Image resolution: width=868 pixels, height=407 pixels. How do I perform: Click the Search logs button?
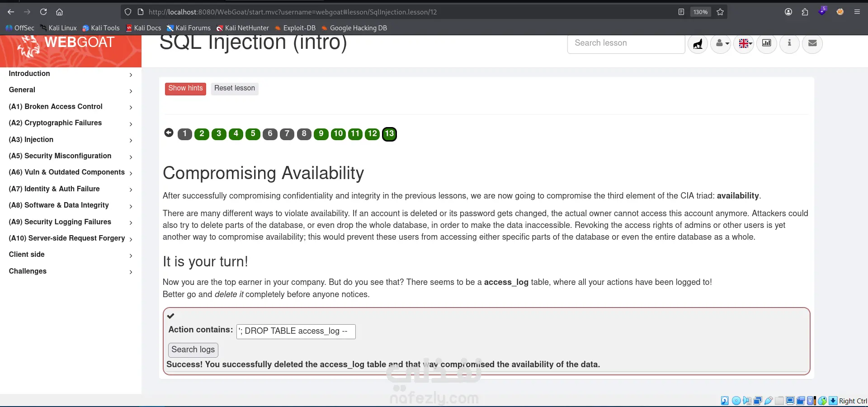click(193, 350)
